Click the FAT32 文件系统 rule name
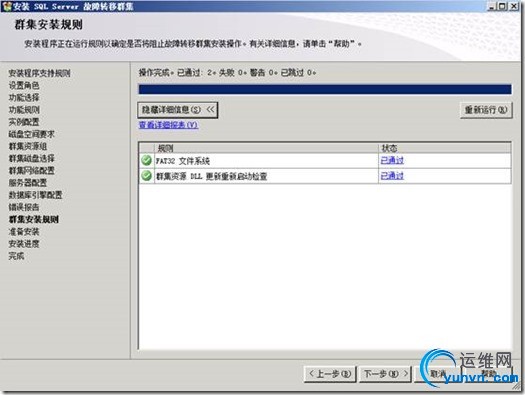The height and width of the screenshot is (395, 525). (183, 161)
